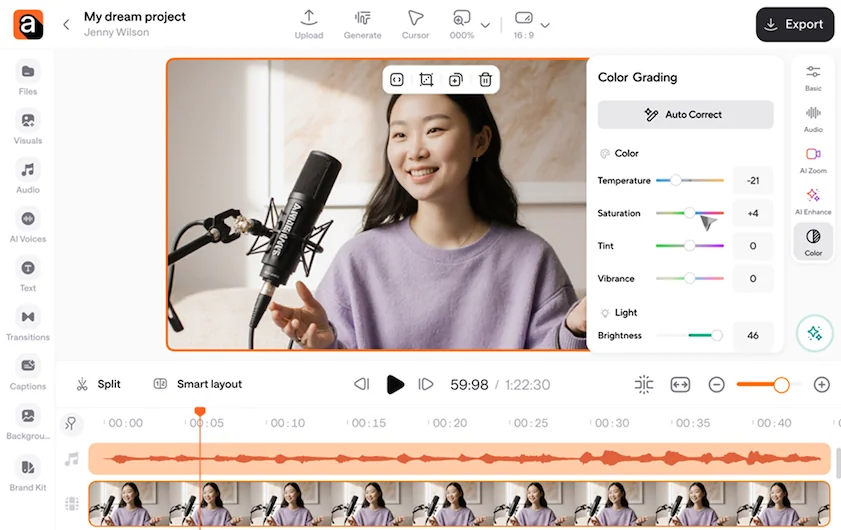Viewport: 841px width, 530px height.
Task: Open the 16:9 aspect ratio dropdown
Action: coord(543,25)
